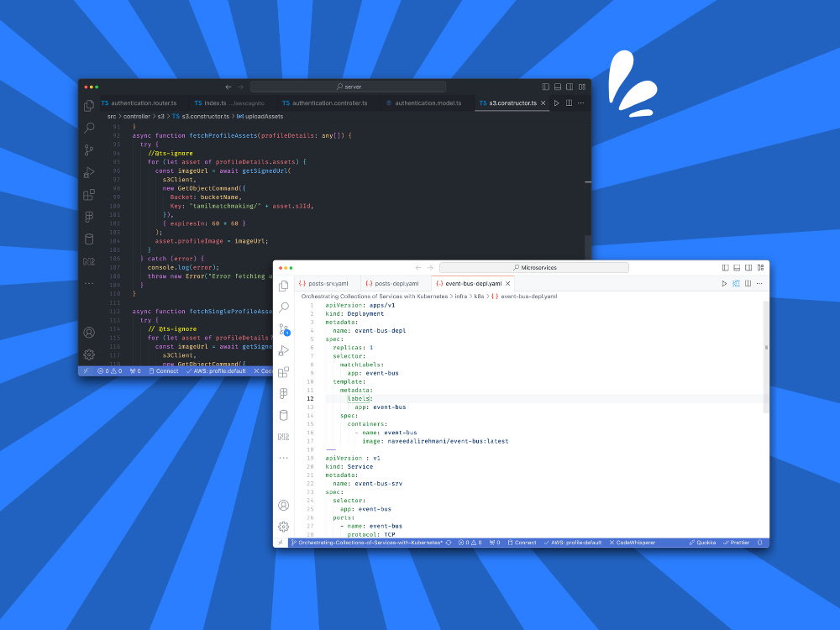Open Source Control with badge in Microservices window
840x630 pixels.
point(283,329)
